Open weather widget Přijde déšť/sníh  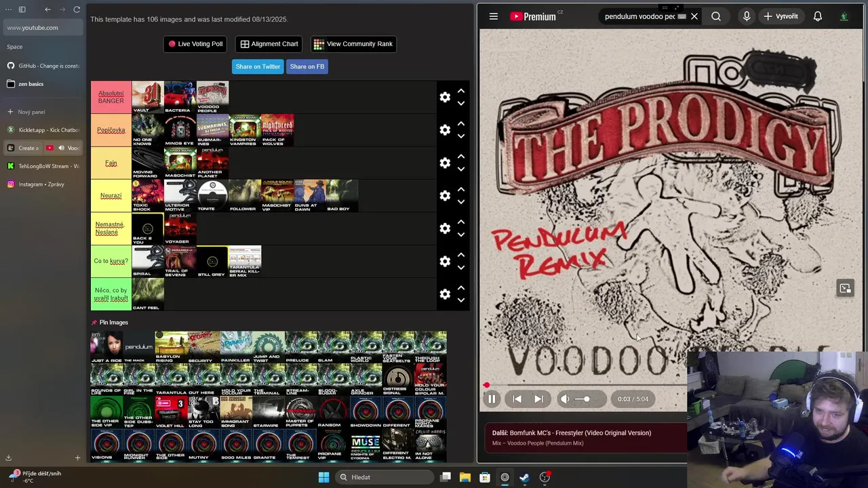tap(35, 477)
